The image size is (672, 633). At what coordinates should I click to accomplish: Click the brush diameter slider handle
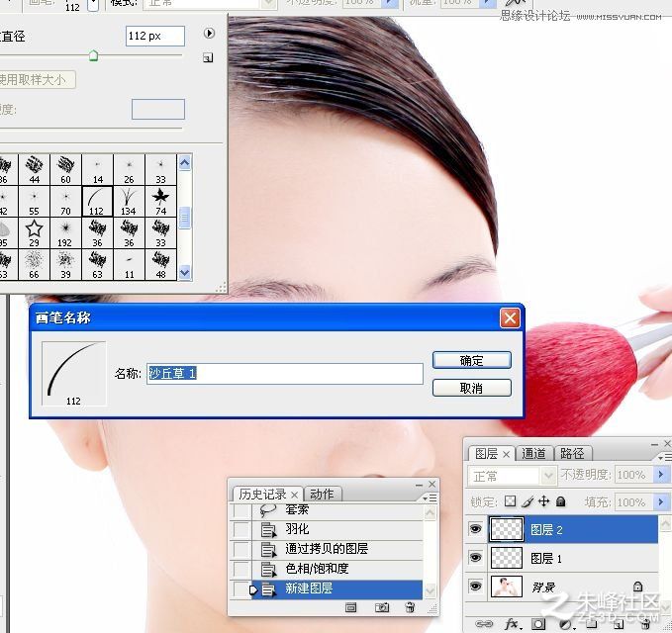93,55
